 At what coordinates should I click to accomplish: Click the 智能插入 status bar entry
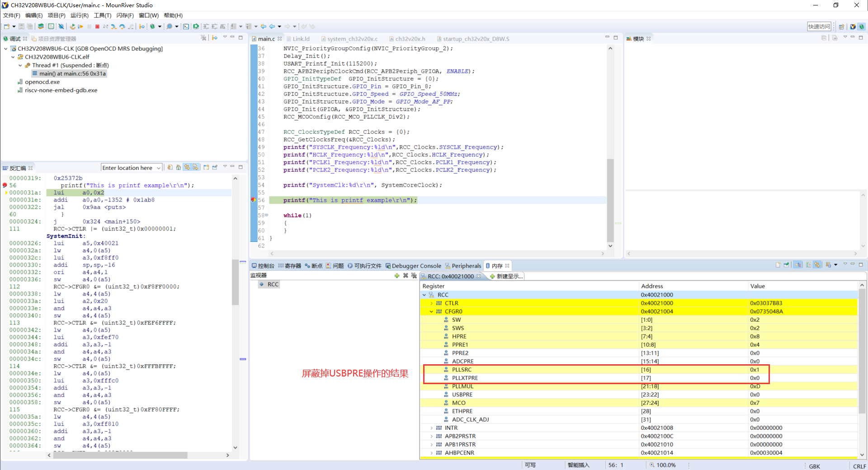coord(579,465)
